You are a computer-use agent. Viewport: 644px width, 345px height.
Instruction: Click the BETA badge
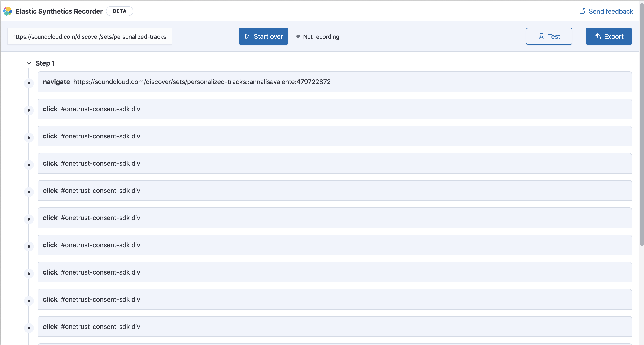click(x=120, y=11)
